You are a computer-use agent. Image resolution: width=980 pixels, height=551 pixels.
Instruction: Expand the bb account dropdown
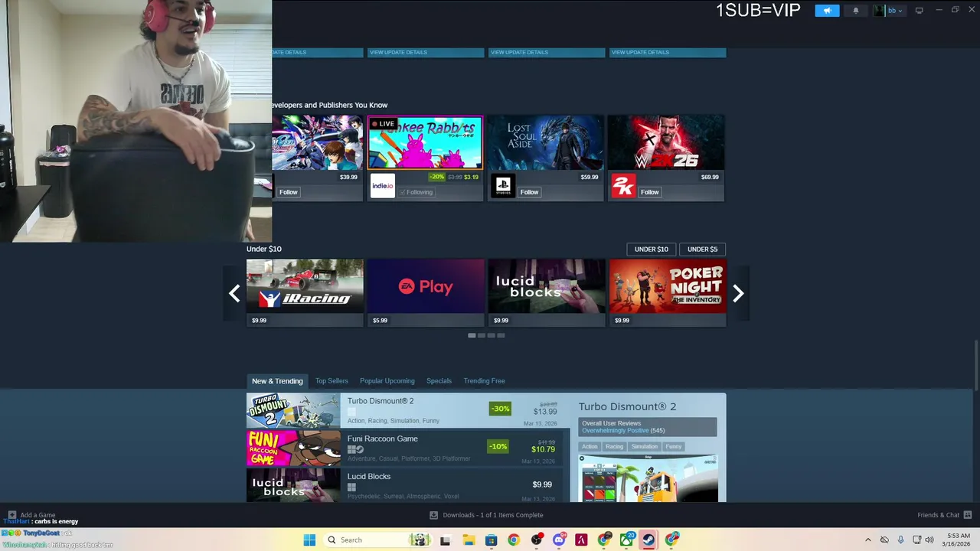tap(890, 11)
